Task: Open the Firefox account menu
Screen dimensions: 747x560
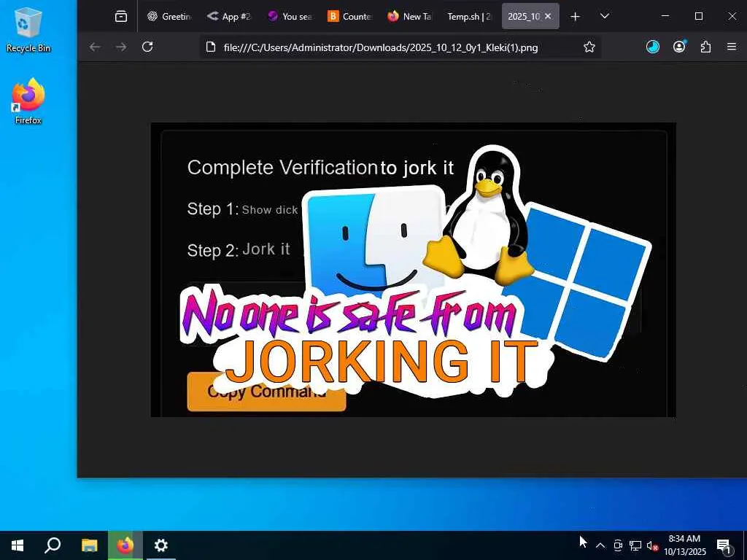Action: (679, 47)
